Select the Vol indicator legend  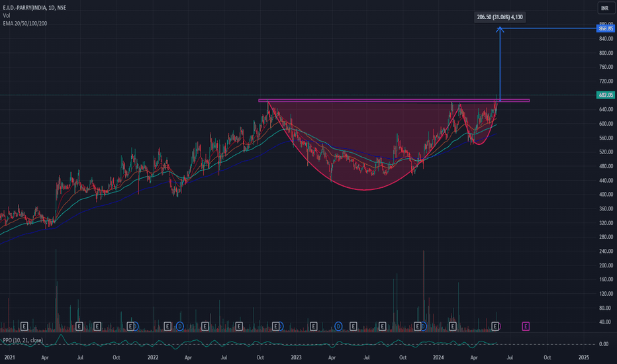(7, 15)
